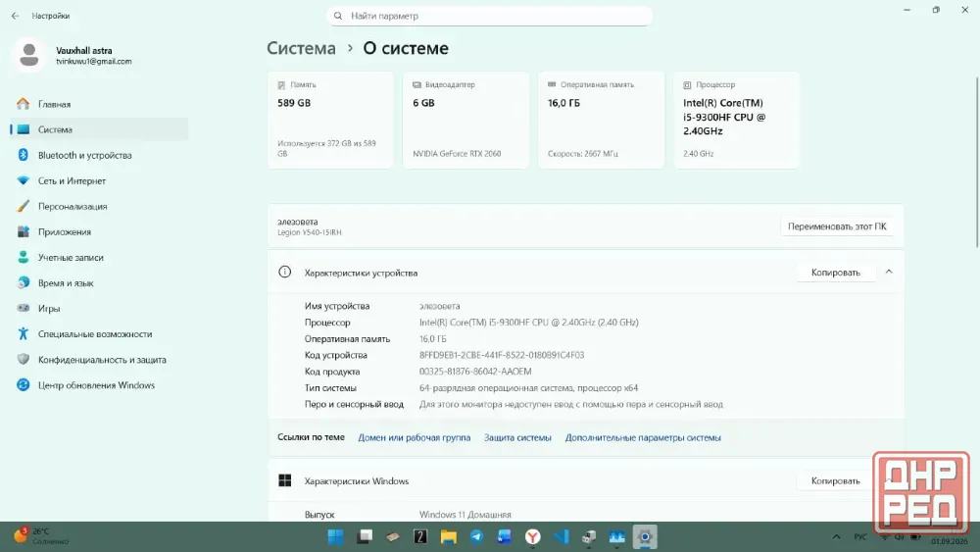Open Task View from the taskbar
The height and width of the screenshot is (552, 980).
click(x=365, y=537)
